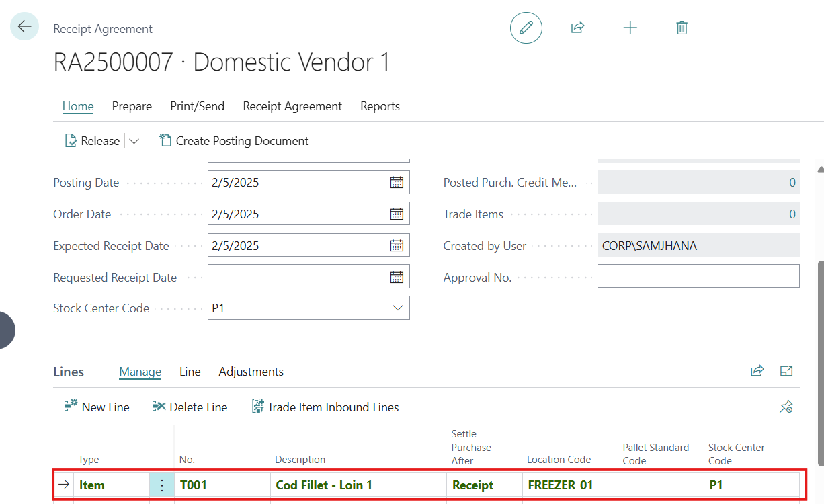This screenshot has width=824, height=504.
Task: Open Expected Receipt Date calendar picker
Action: (x=397, y=246)
